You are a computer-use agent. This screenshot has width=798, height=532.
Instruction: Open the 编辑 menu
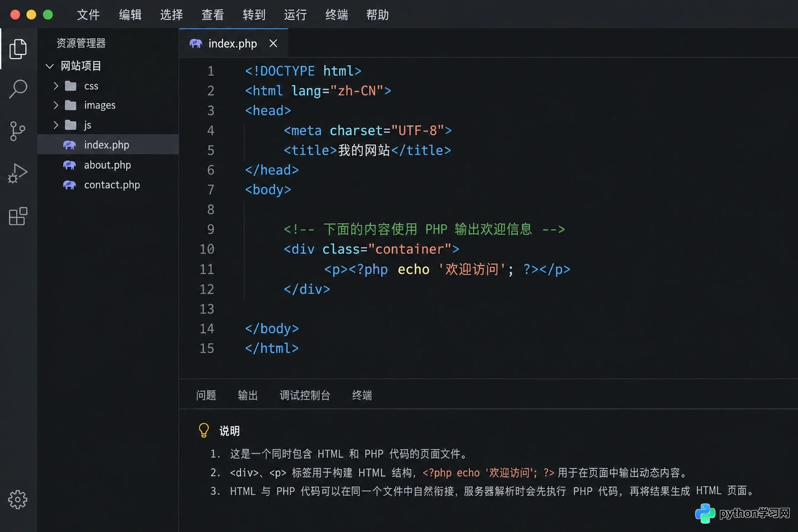click(x=130, y=15)
